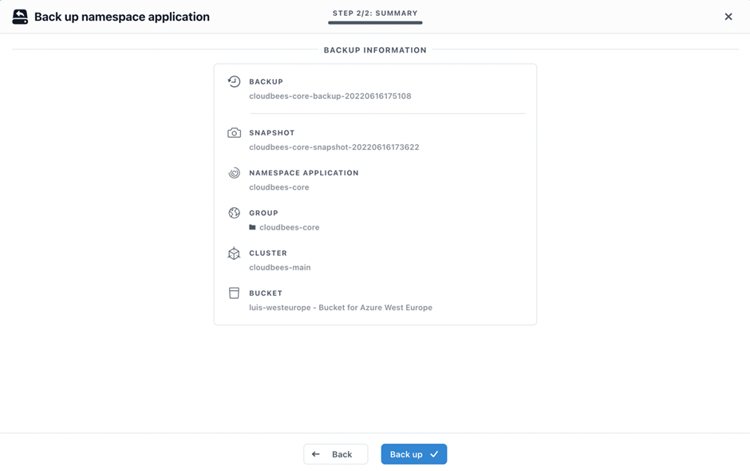Click the Group globe icon
This screenshot has width=750, height=471.
point(234,213)
